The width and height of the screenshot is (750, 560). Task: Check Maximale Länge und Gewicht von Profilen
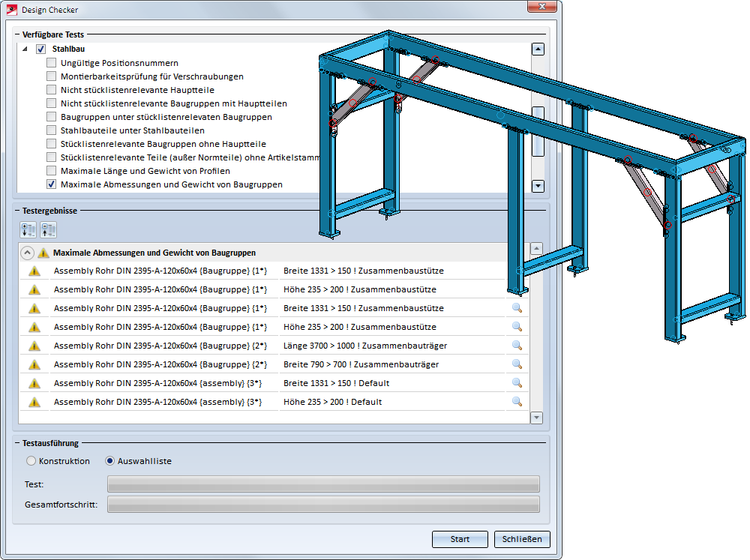click(x=51, y=171)
